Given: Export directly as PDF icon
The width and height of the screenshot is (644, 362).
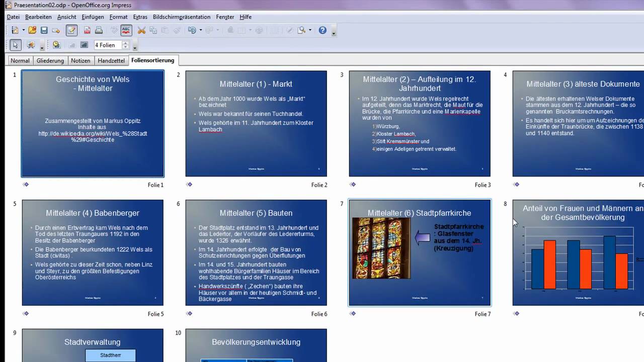Looking at the screenshot, I should (x=87, y=30).
